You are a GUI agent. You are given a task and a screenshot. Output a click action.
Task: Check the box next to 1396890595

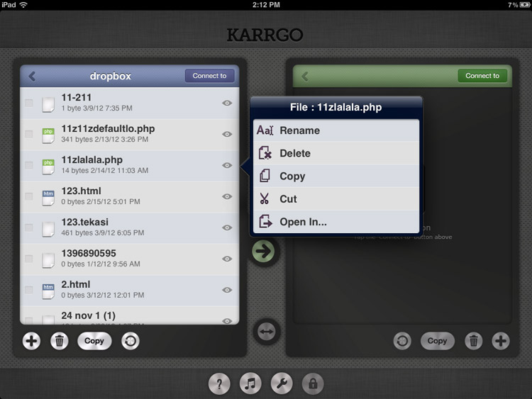click(x=29, y=259)
